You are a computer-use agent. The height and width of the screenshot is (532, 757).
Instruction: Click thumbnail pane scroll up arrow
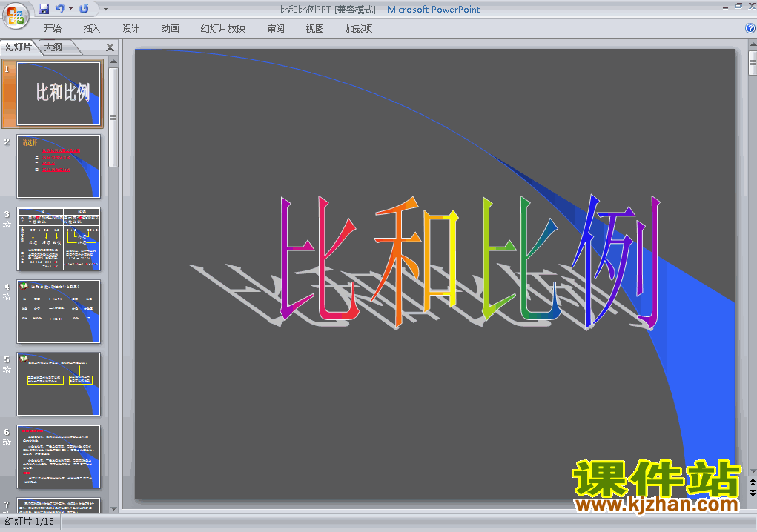click(x=113, y=61)
